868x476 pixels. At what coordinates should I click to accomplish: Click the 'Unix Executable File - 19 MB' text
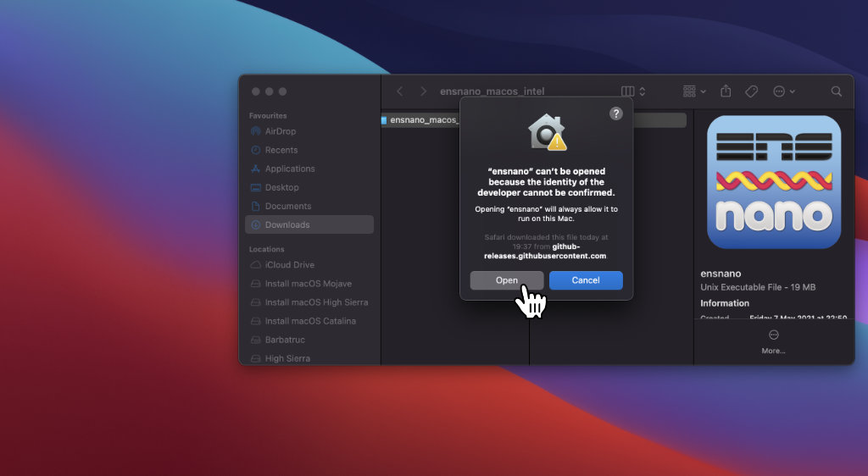[x=758, y=287]
